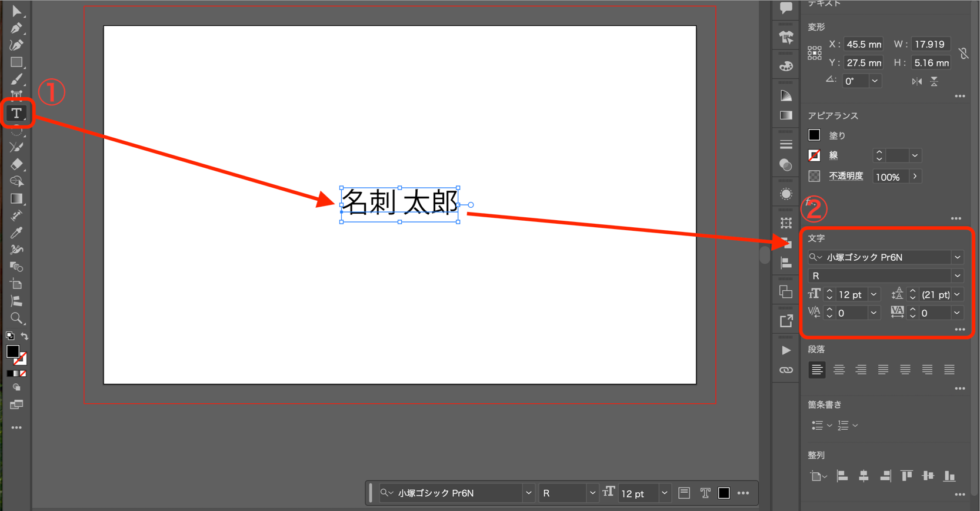Viewport: 980px width, 511px height.
Task: Open bottom bar font family dropdown
Action: click(x=528, y=493)
